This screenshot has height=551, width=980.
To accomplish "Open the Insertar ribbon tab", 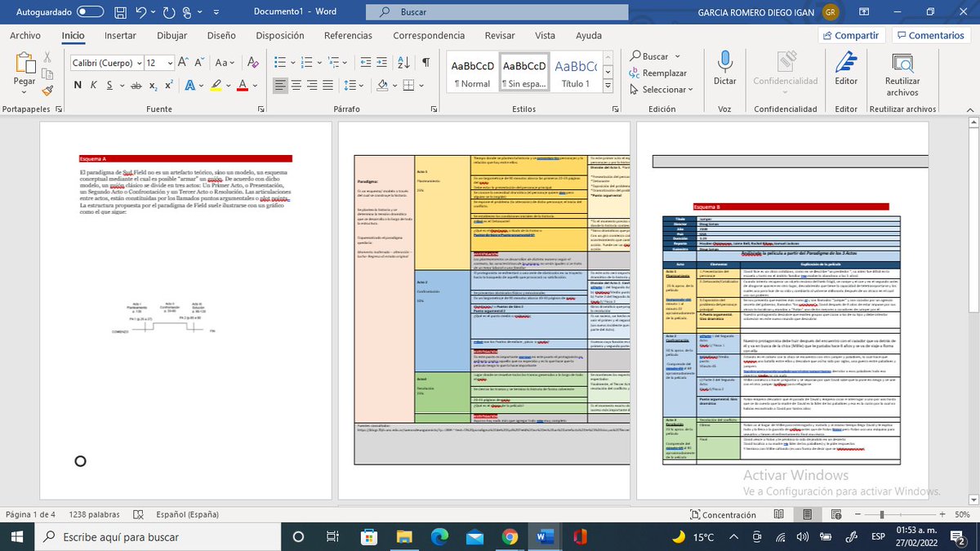I will pos(120,36).
